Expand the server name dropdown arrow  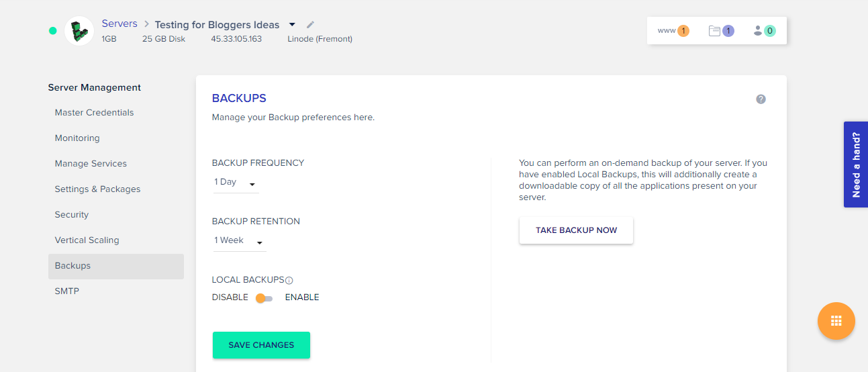(x=292, y=25)
